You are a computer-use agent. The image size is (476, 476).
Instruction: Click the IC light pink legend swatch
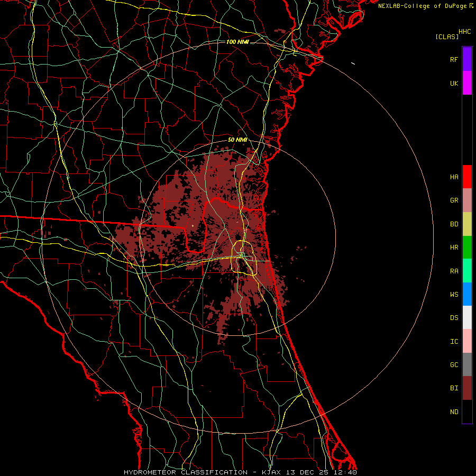coord(467,341)
